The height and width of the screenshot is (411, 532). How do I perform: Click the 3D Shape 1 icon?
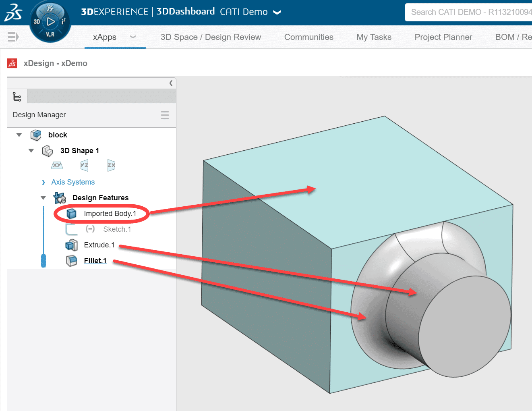[48, 151]
